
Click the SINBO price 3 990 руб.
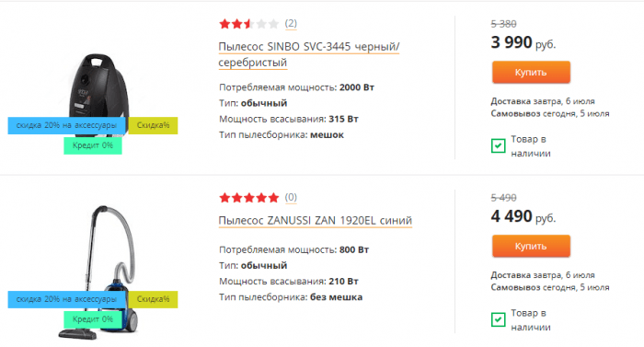pyautogui.click(x=523, y=42)
